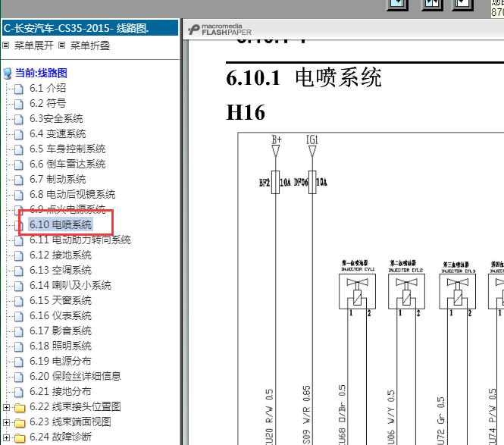The height and width of the screenshot is (445, 504).
Task: Open 6.11 电动助力转向系统 page
Action: [80, 240]
